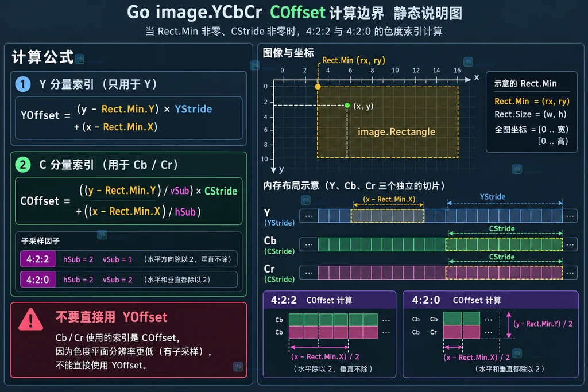This screenshot has width=588, height=392.
Task: Click the 'C 分量索引（用于 Cb / Cr）' heading
Action: [109, 165]
